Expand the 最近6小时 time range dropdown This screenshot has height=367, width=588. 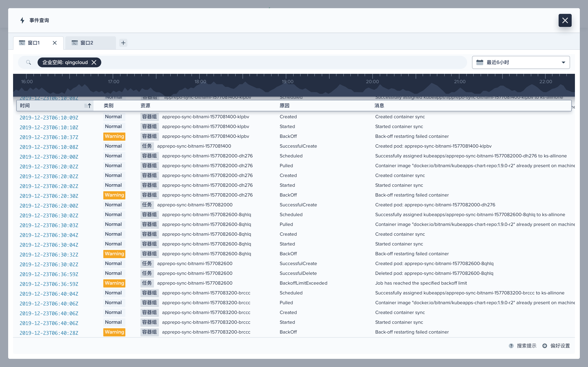pyautogui.click(x=563, y=63)
